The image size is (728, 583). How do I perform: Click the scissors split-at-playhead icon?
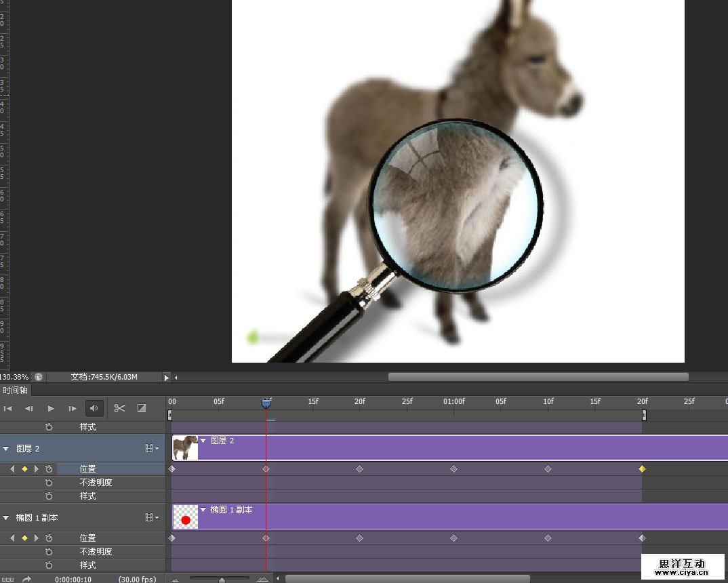pyautogui.click(x=120, y=408)
